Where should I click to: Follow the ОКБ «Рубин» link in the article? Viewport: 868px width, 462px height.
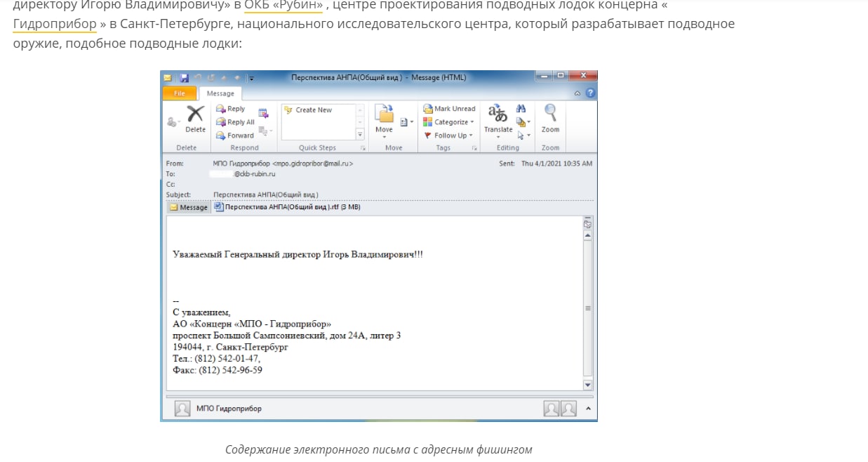(283, 6)
